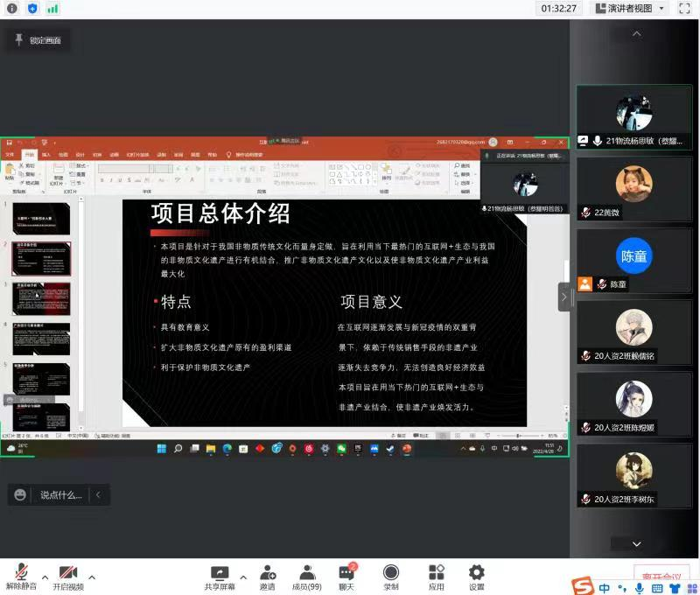Screen dimensions: 700x595
Task: Unmute the microphone (解除静音)
Action: point(20,574)
